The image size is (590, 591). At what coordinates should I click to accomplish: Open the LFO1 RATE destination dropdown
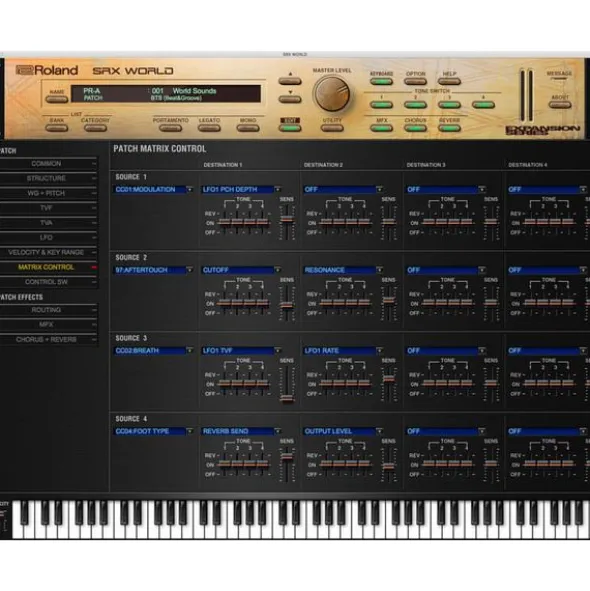point(343,351)
